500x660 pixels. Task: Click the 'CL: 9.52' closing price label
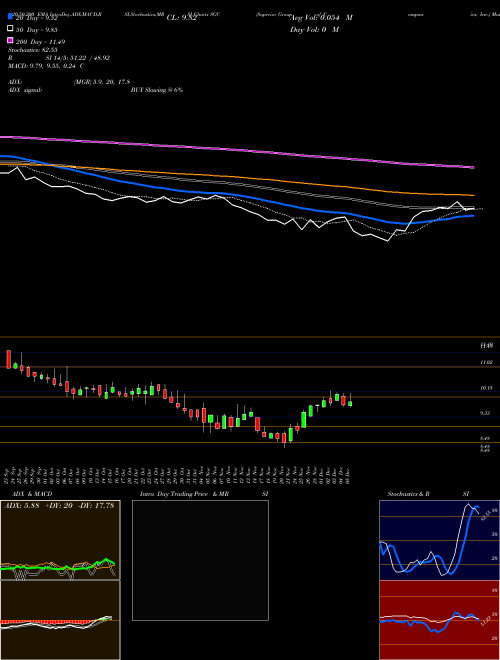181,18
